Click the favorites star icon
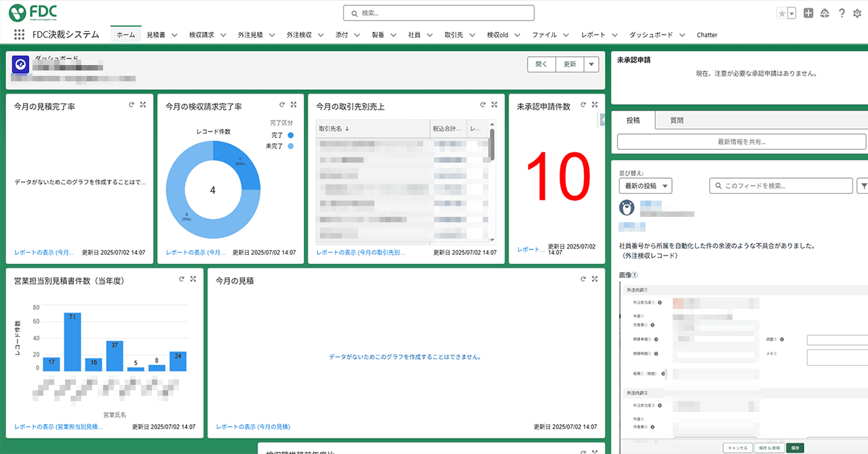868x454 pixels. [x=781, y=13]
